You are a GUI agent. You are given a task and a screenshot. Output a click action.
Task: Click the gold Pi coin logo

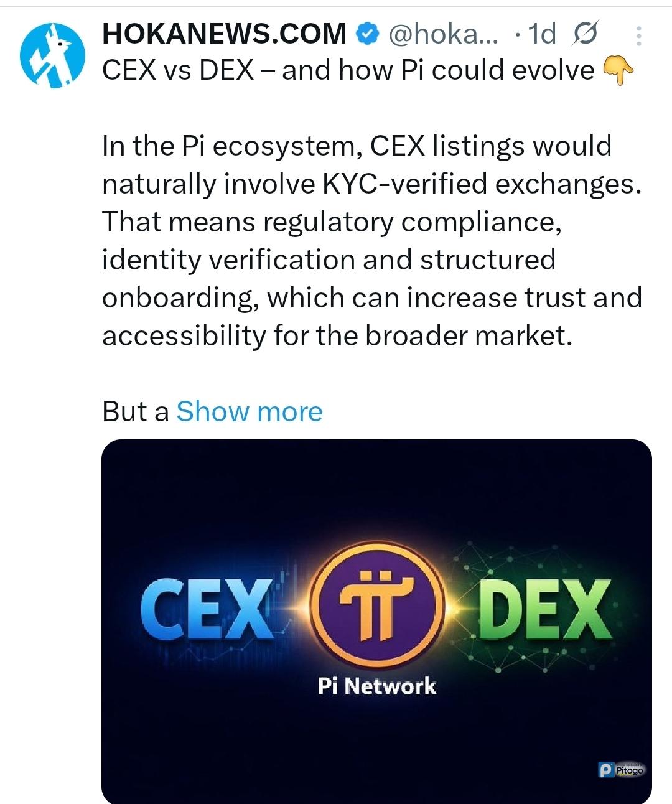(x=376, y=604)
